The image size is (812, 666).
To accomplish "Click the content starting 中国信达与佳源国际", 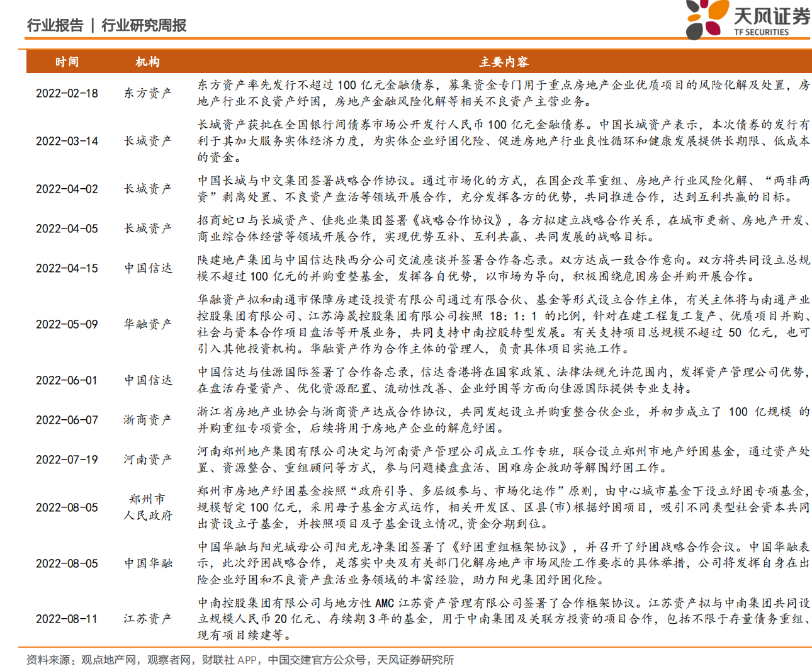I will [x=504, y=380].
